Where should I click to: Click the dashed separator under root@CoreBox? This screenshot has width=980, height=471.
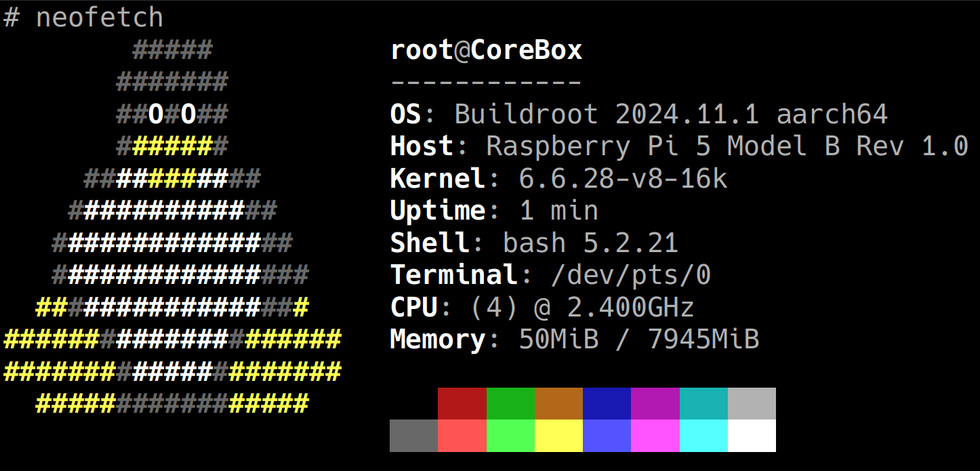486,83
